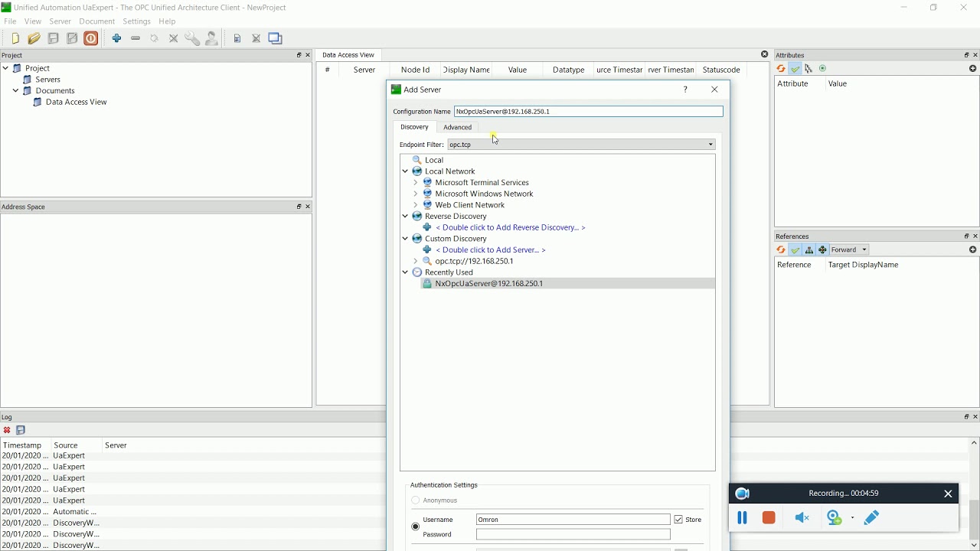Select the Local discovery item
Image resolution: width=980 pixels, height=551 pixels.
434,161
